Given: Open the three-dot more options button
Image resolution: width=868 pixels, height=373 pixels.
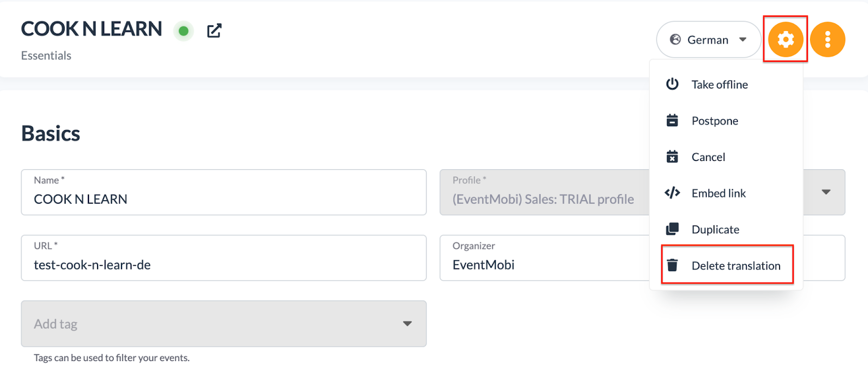Looking at the screenshot, I should (827, 40).
